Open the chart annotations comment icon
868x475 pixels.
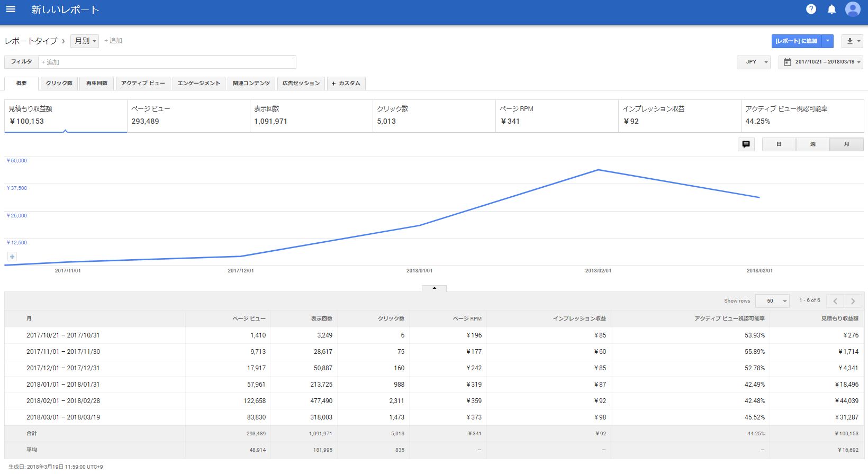(746, 144)
